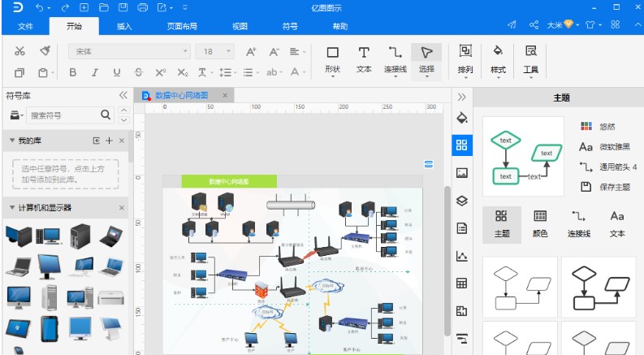Switch to the 连接线 theme option
Screen dimensions: 644x355
pos(579,223)
